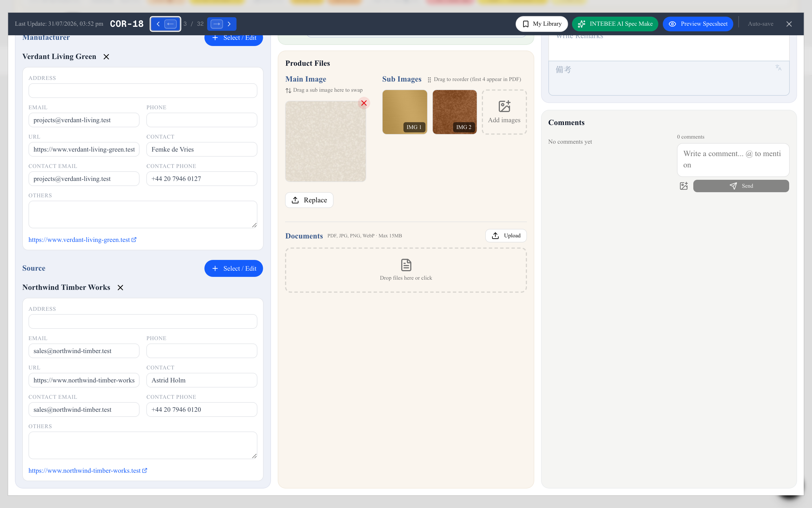Click the drag-to-reorder grip icon
This screenshot has height=508, width=812.
coord(429,80)
